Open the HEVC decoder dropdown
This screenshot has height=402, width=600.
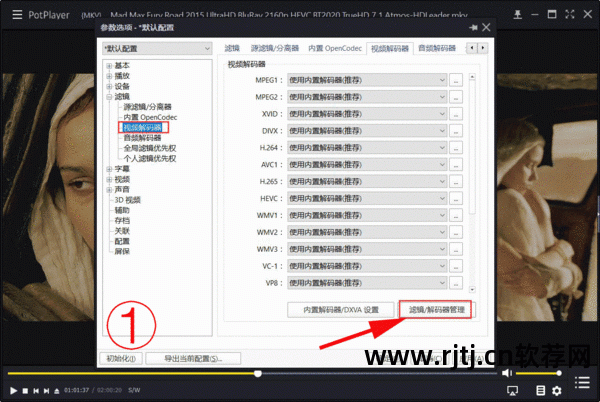(367, 199)
